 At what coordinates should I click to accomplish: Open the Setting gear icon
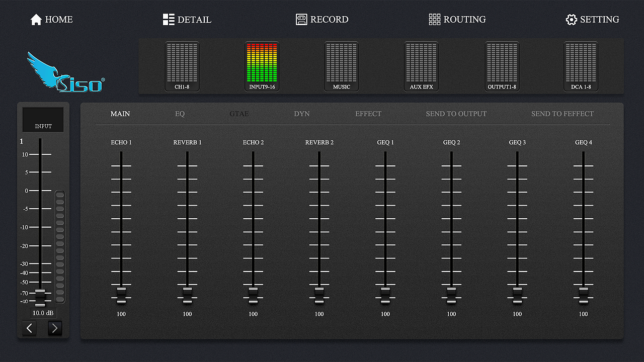[571, 20]
